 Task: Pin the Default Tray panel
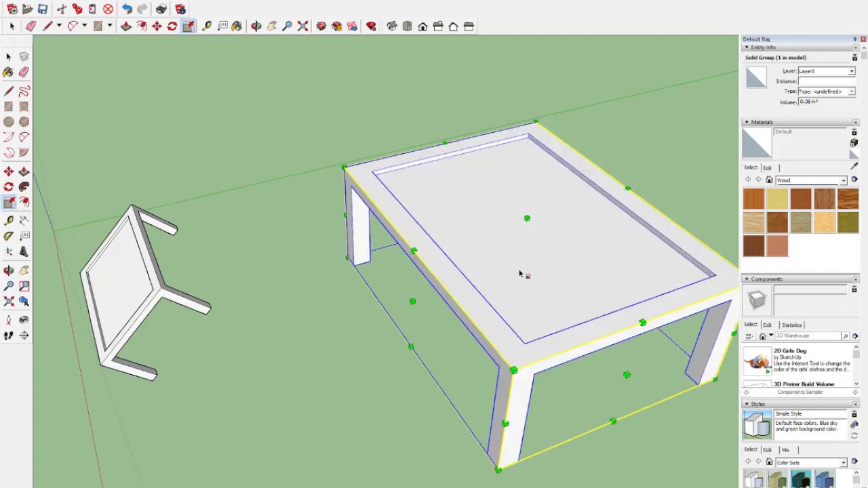[855, 39]
